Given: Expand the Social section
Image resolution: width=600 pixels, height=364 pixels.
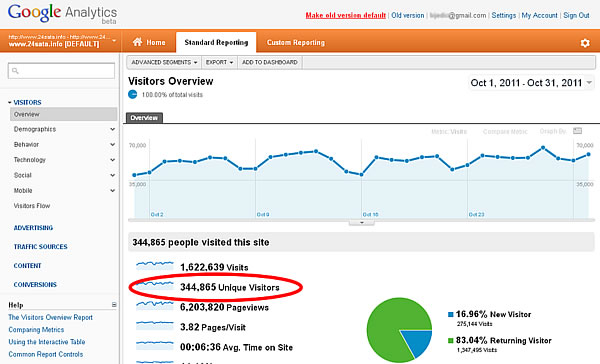Looking at the screenshot, I should coord(112,175).
